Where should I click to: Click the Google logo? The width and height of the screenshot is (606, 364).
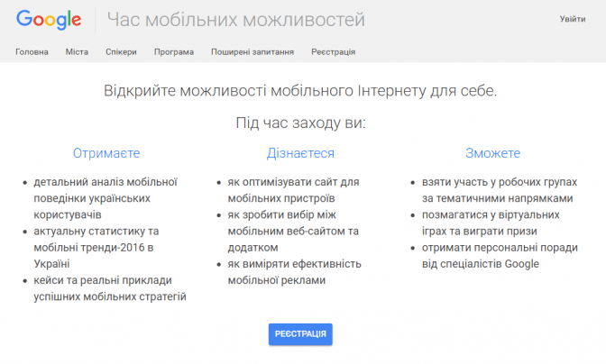click(49, 20)
